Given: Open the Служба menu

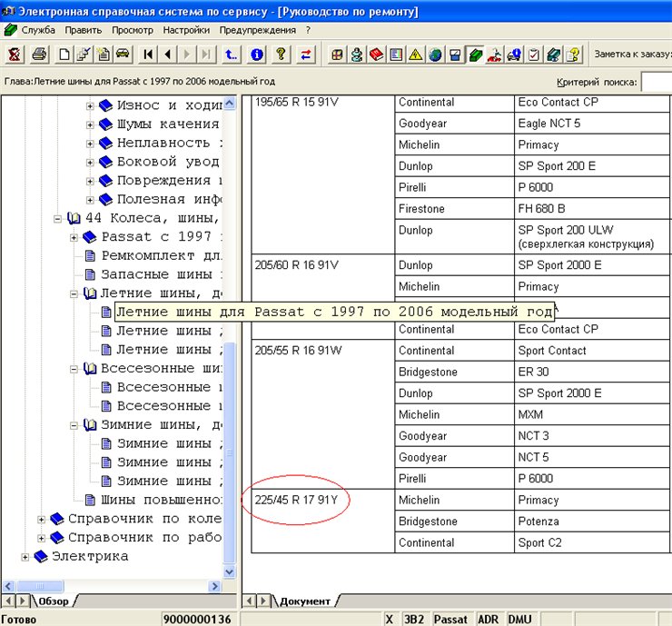Looking at the screenshot, I should pos(38,30).
